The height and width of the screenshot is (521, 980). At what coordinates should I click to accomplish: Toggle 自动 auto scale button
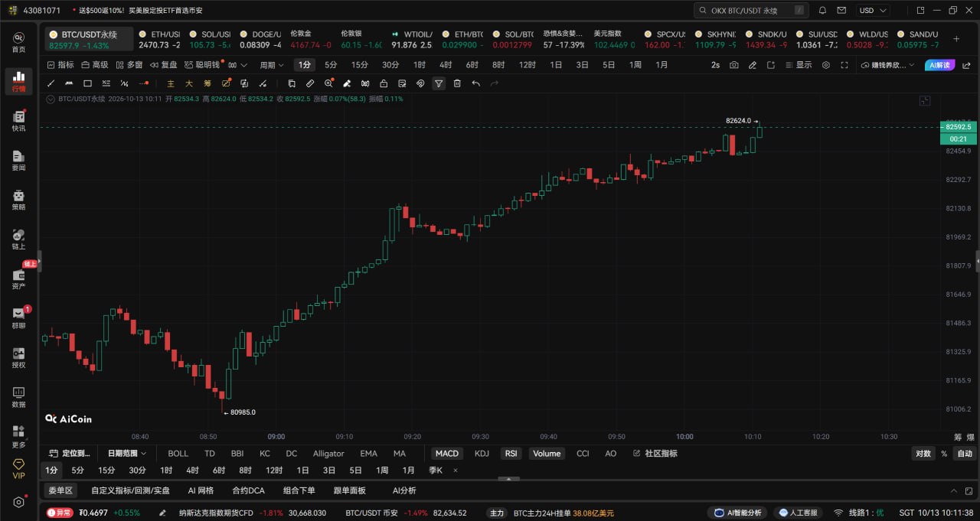(965, 454)
